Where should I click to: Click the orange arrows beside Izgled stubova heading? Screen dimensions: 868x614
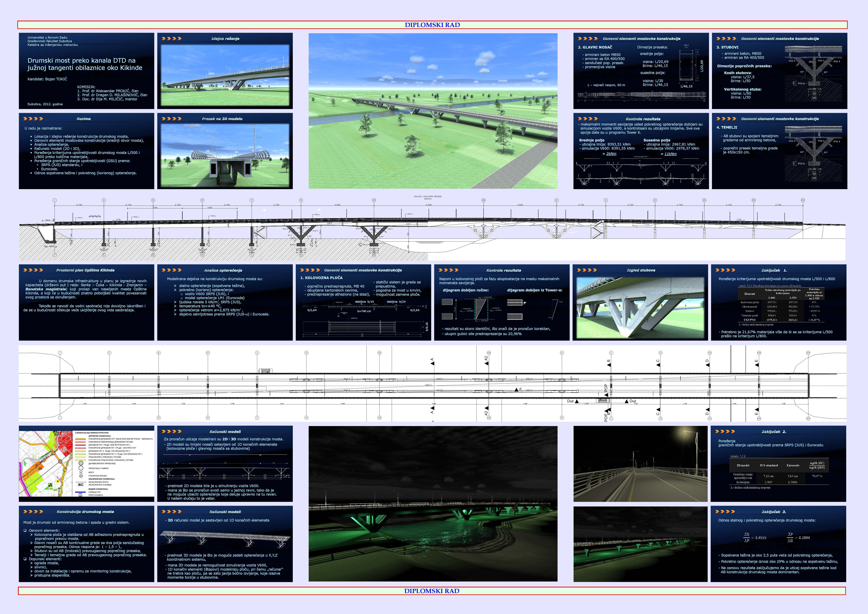tap(587, 270)
